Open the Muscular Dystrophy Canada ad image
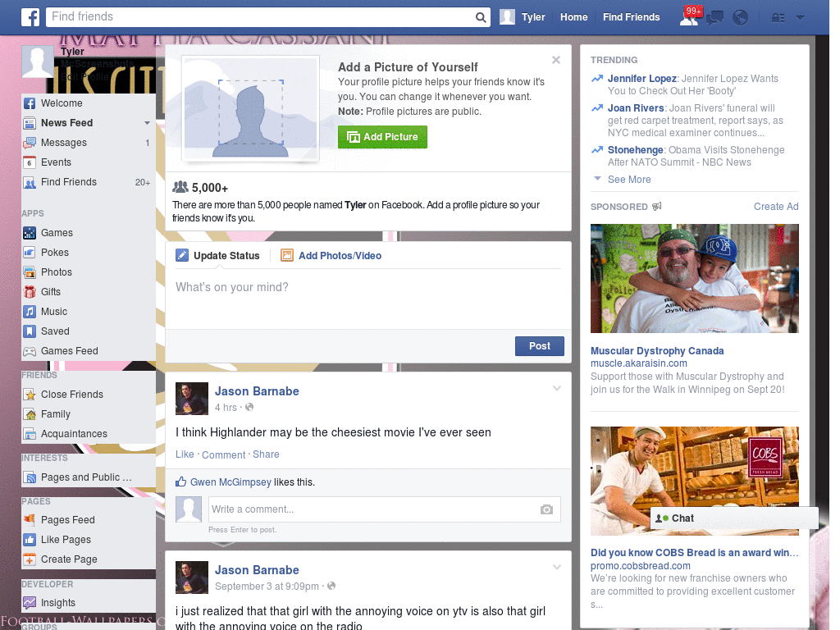This screenshot has height=630, width=840. pyautogui.click(x=694, y=279)
